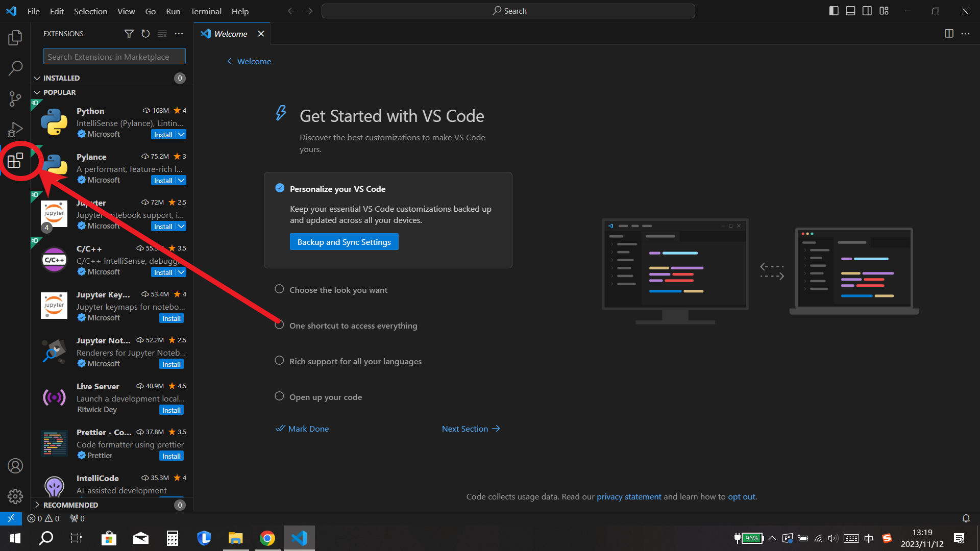Open Google Chrome from taskbar

[267, 538]
